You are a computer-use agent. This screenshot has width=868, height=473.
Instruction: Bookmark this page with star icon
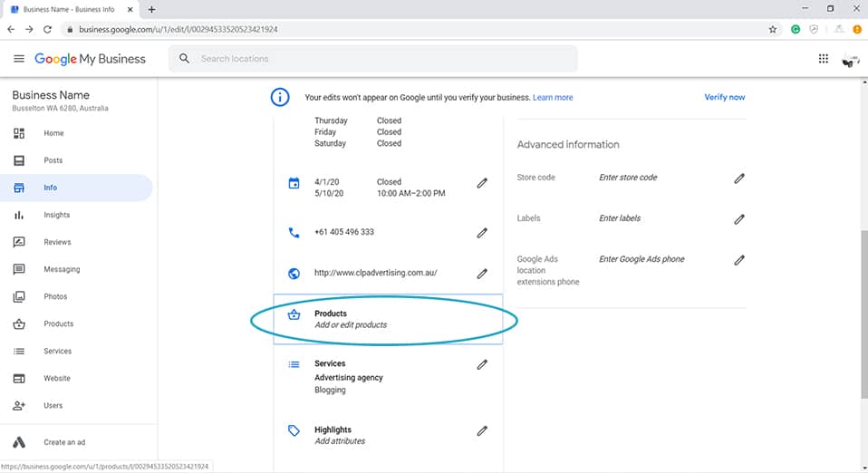(773, 29)
